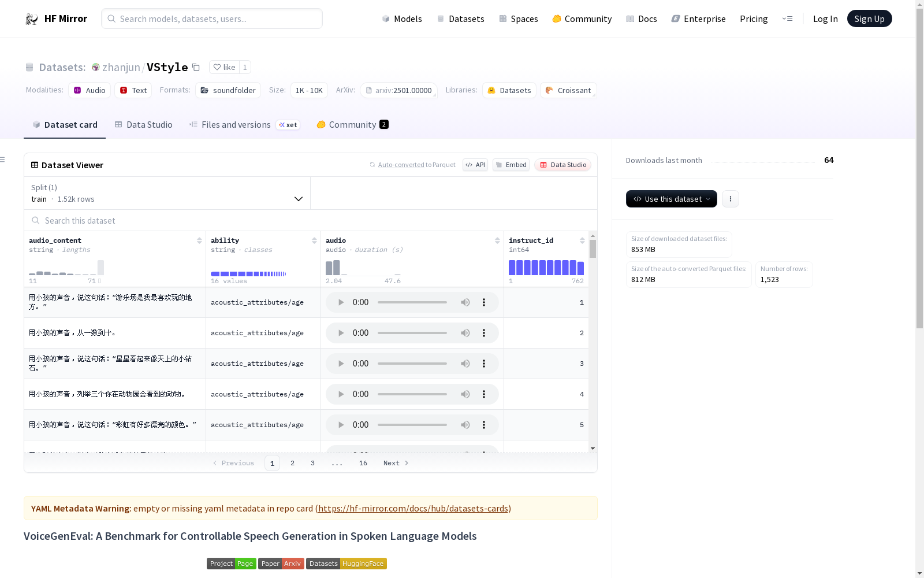Image resolution: width=924 pixels, height=578 pixels.
Task: Focus the Search this dataset field
Action: pos(311,221)
